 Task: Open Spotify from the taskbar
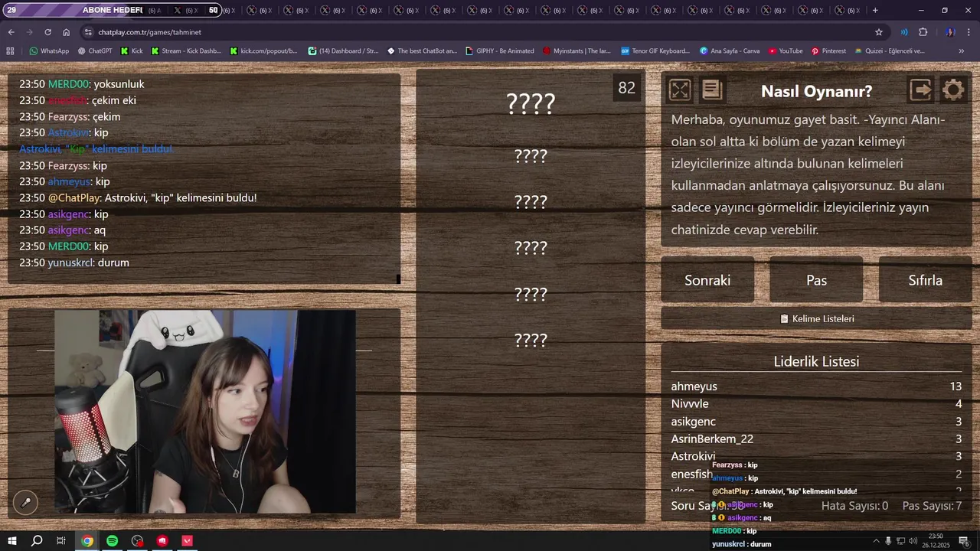point(113,541)
